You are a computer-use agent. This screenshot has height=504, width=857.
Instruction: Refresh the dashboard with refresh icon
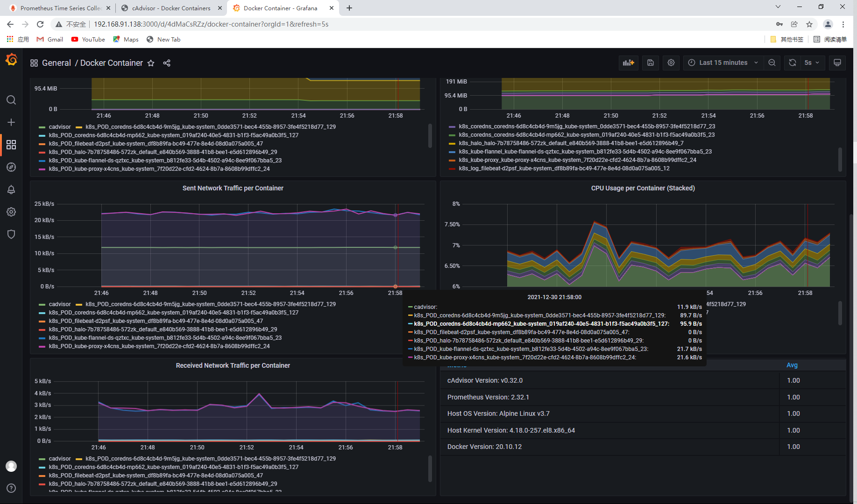(x=793, y=63)
